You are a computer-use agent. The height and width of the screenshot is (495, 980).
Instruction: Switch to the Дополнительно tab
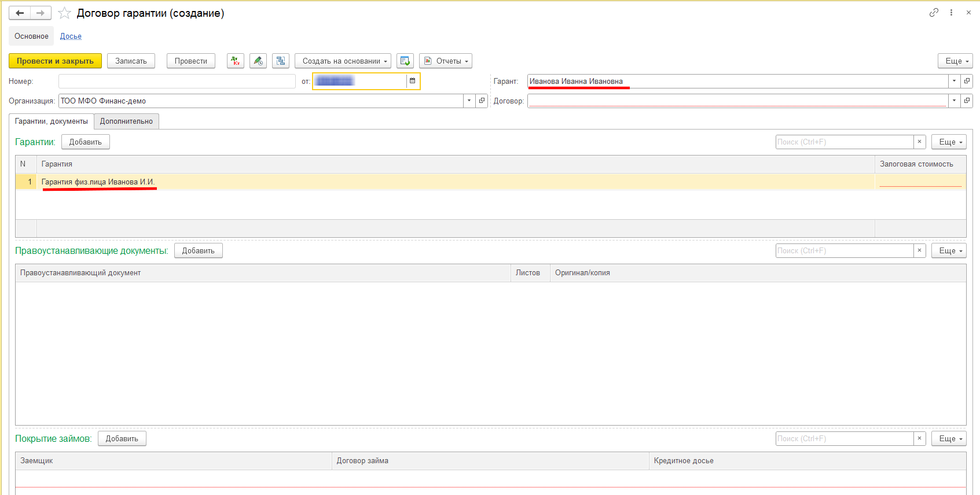click(126, 121)
